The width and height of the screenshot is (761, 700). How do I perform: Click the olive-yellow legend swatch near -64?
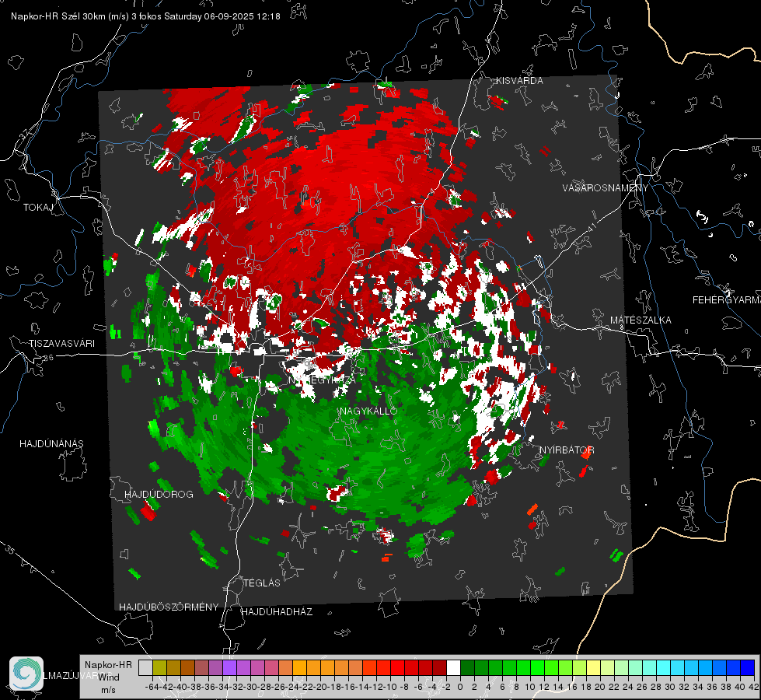pos(159,668)
